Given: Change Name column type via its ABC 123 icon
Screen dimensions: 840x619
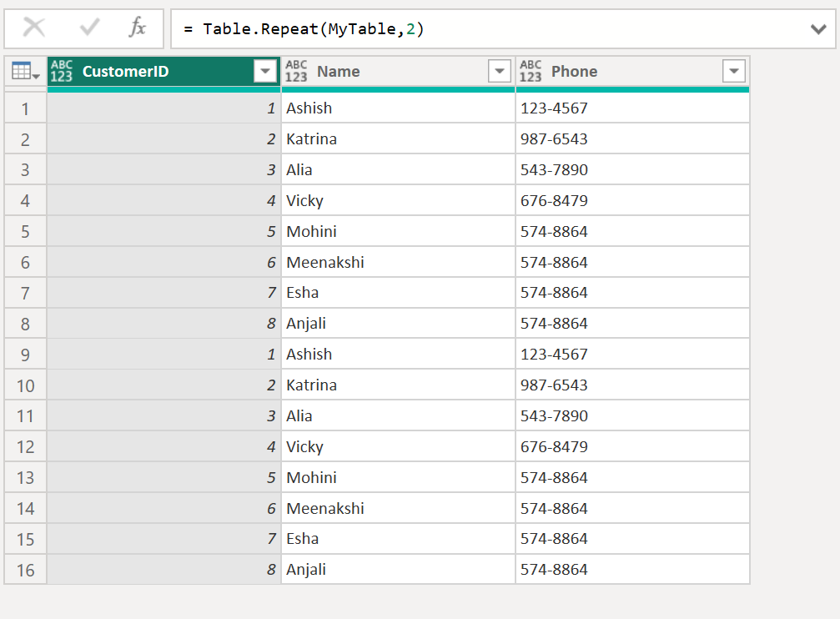Looking at the screenshot, I should point(296,71).
